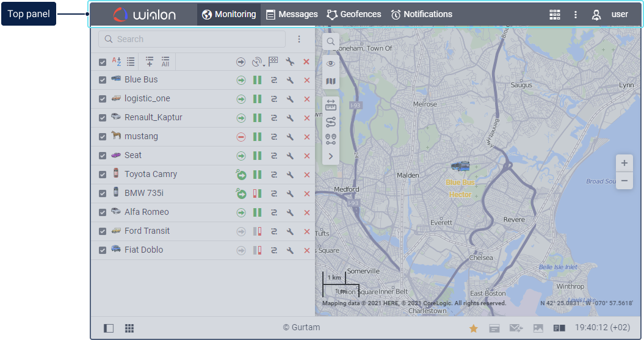Screen dimensions: 644x340
Task: Open the three-dot menu beside the Search field
Action: tap(299, 39)
